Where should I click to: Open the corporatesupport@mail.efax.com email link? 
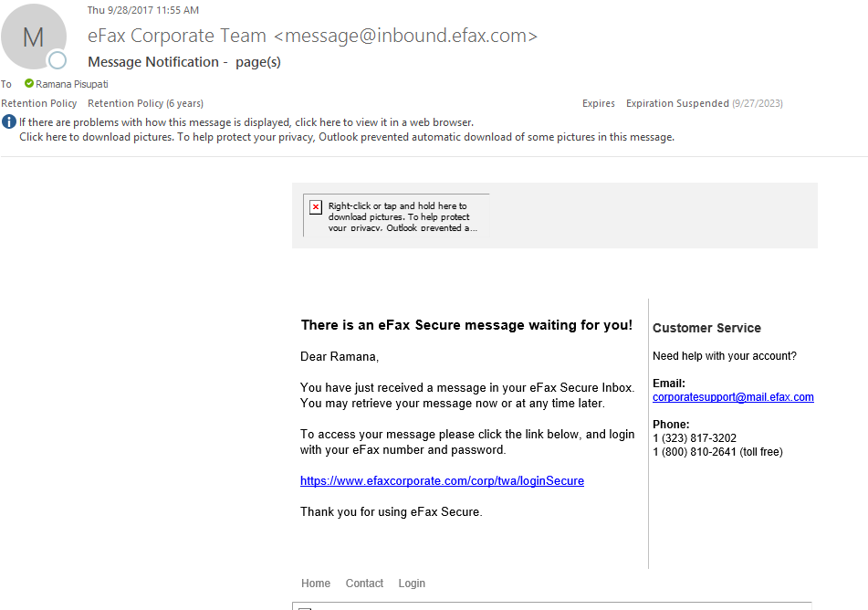click(733, 397)
